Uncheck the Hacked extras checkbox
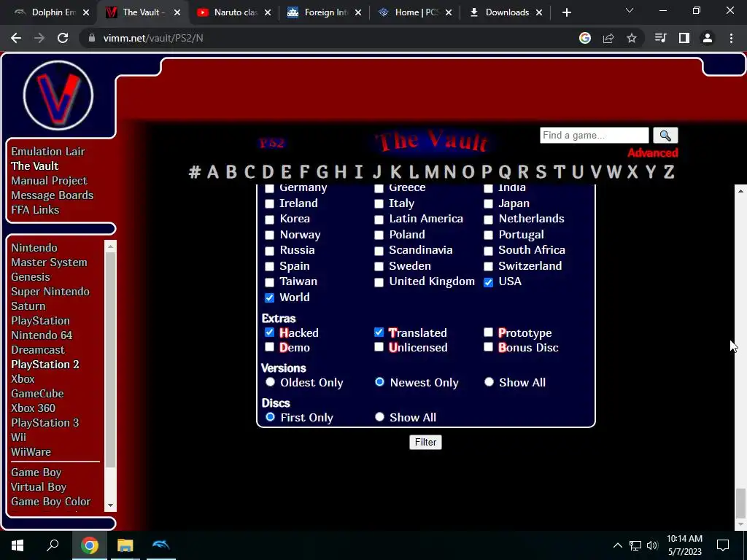The width and height of the screenshot is (747, 560). point(270,332)
